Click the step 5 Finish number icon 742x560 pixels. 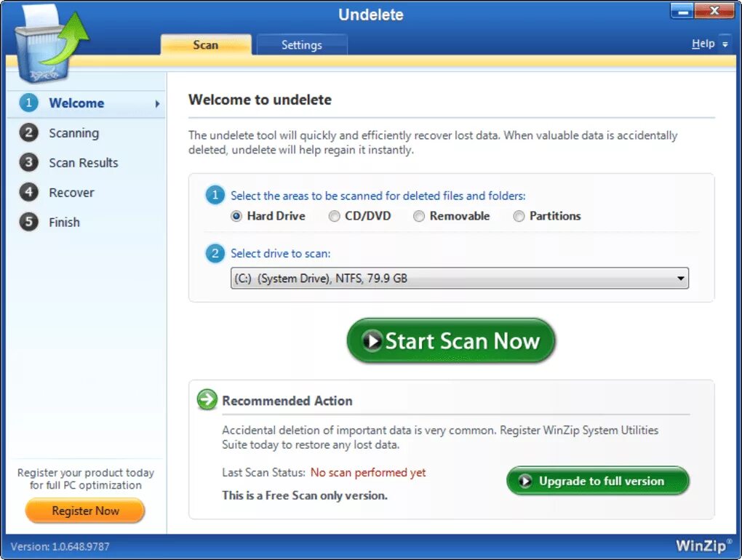click(29, 222)
